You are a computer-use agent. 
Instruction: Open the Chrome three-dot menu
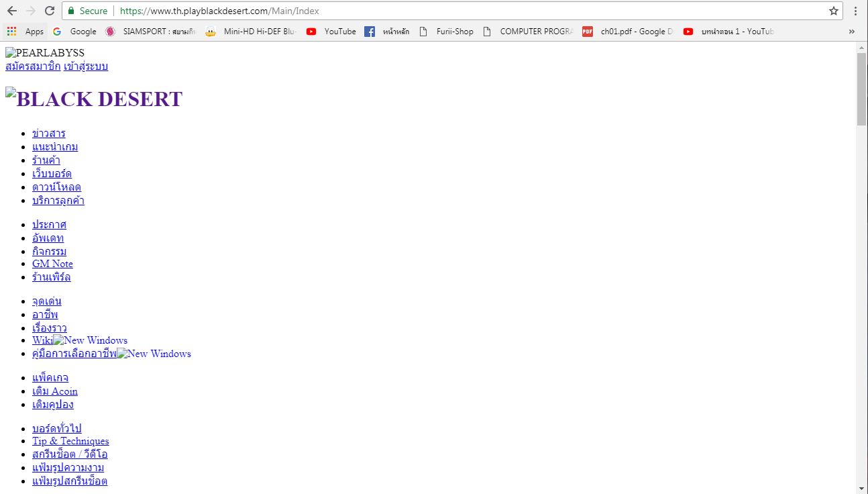tap(856, 11)
